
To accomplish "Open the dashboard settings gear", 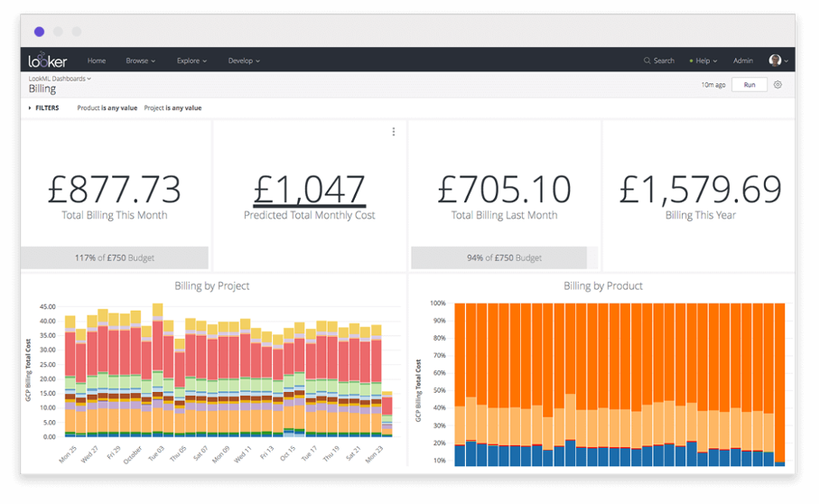I will pyautogui.click(x=778, y=85).
